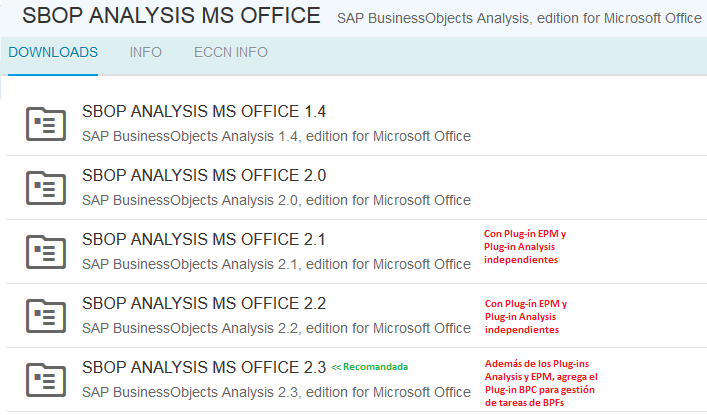Select SBOP ANALYSIS MS OFFICE 2.3 title
The image size is (707, 415).
tap(204, 367)
